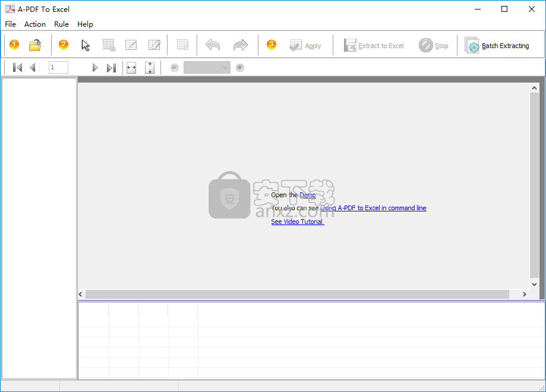Viewport: 546px width, 392px height.
Task: Fit page to height
Action: coord(150,68)
